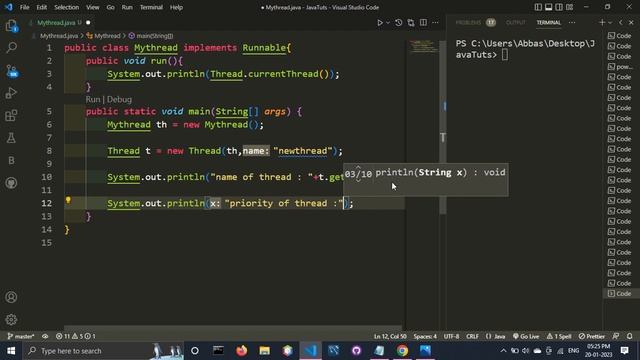Select the pow... terminal in list
Screen dimensions: 640x360
click(x=620, y=67)
